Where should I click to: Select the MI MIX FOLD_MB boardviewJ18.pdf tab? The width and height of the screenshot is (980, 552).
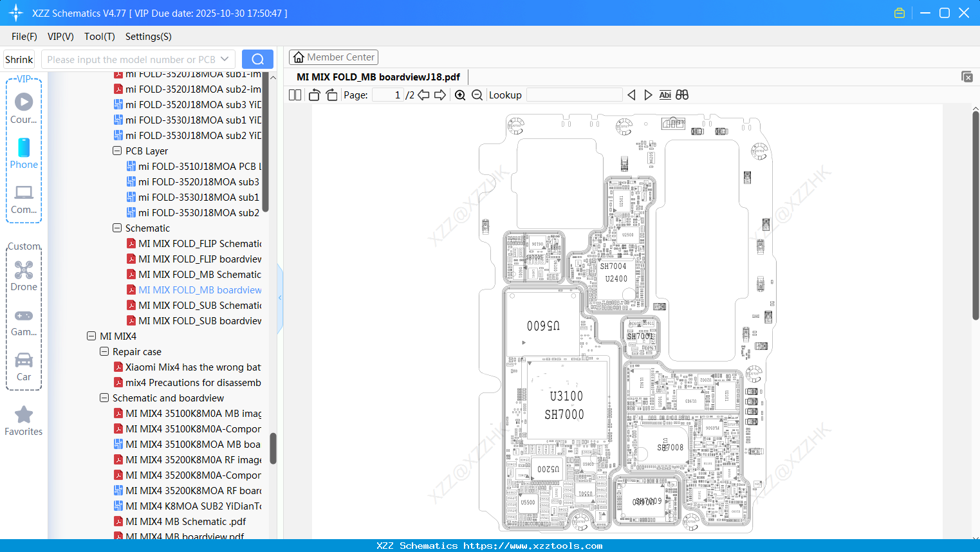point(378,77)
